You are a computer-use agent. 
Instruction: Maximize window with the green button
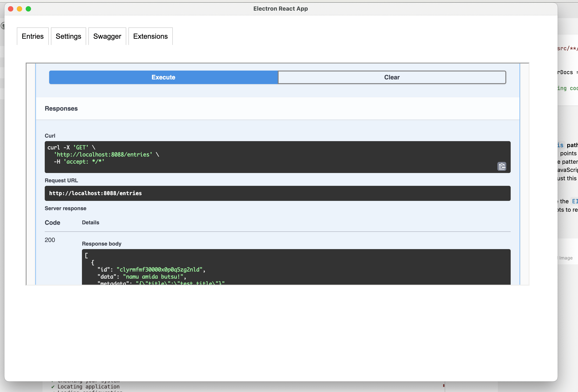tap(28, 9)
